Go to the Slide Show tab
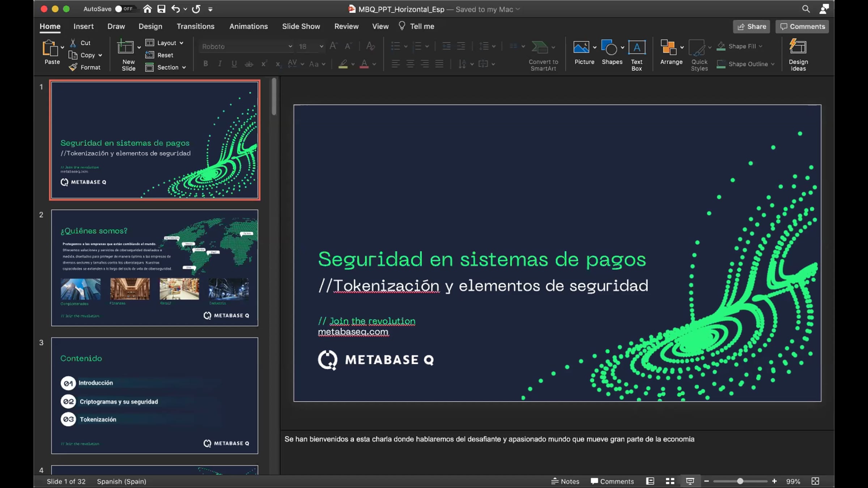Viewport: 868px width, 488px height. tap(301, 26)
